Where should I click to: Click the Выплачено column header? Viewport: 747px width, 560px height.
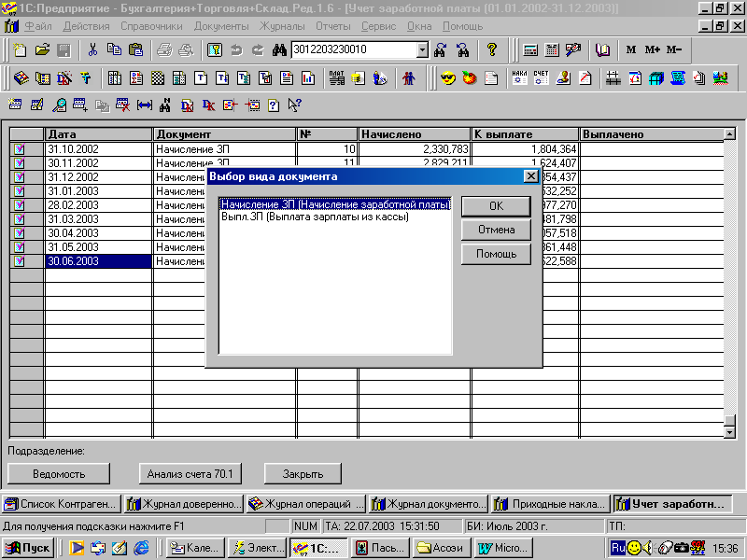652,134
